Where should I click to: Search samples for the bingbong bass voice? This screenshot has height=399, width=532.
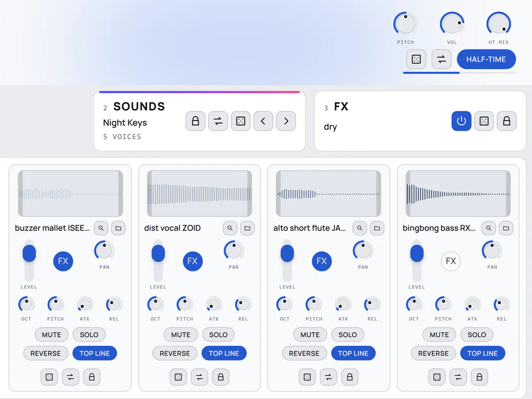coord(489,228)
